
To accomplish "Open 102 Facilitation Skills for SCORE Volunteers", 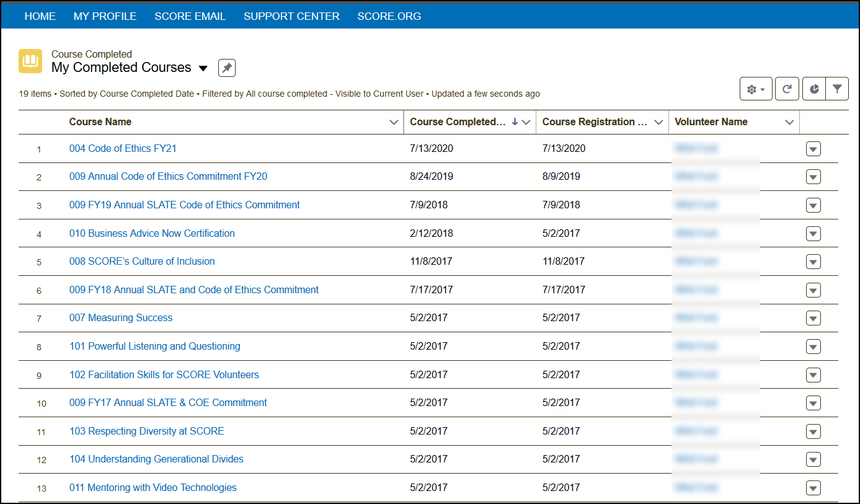I will coord(164,374).
